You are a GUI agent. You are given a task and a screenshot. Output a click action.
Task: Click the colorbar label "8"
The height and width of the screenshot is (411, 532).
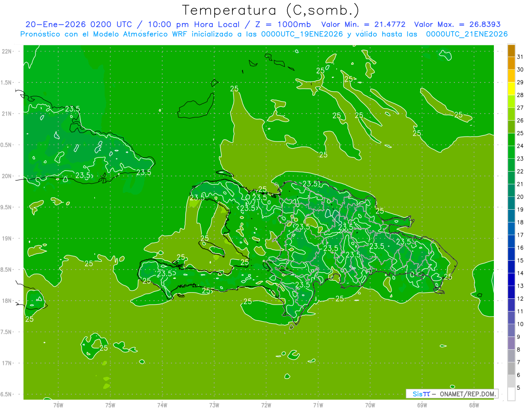coord(519,350)
